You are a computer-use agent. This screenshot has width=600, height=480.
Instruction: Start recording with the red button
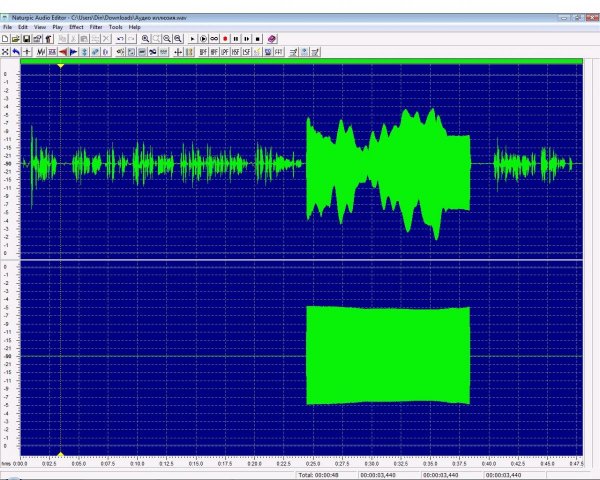(225, 39)
